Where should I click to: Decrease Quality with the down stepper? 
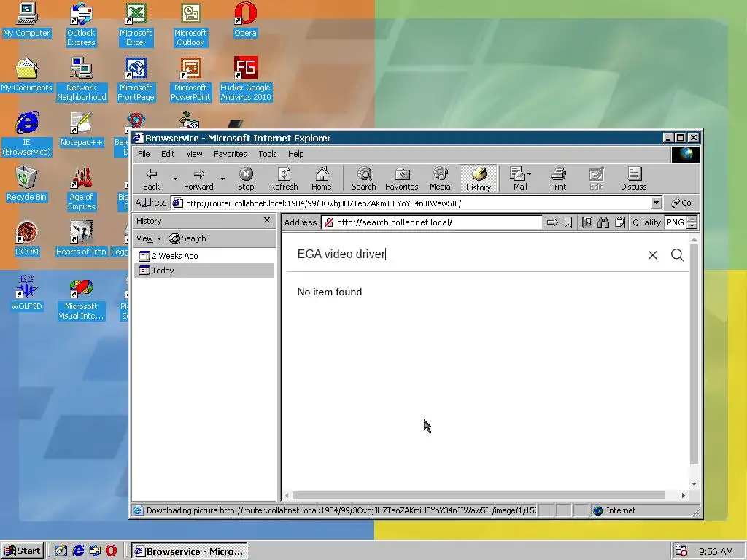692,226
